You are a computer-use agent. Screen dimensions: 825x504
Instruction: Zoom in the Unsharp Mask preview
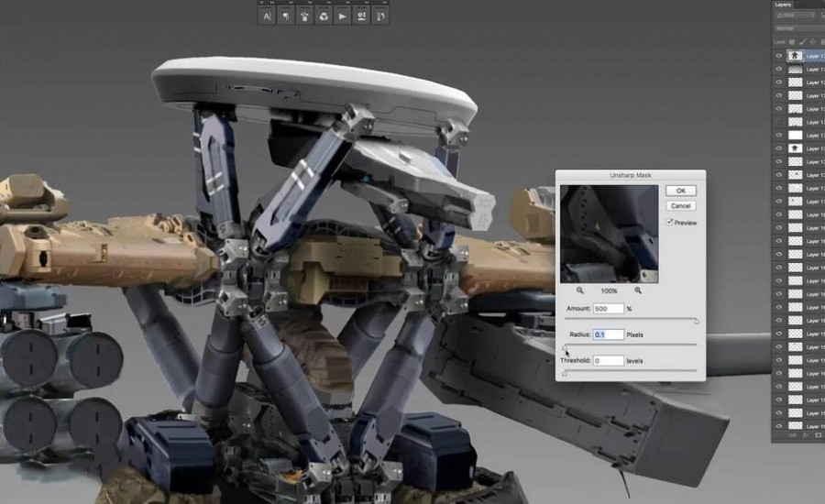638,290
